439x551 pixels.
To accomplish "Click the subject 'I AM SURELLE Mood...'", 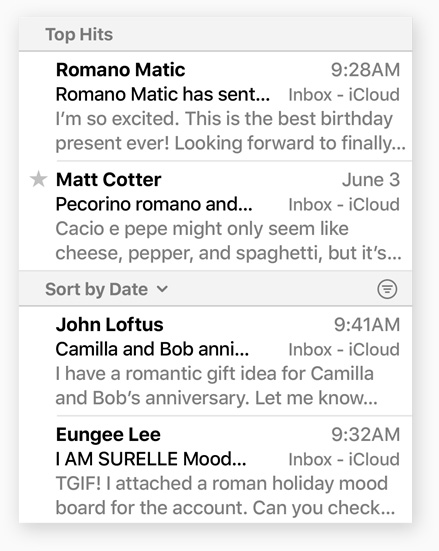I will [151, 459].
